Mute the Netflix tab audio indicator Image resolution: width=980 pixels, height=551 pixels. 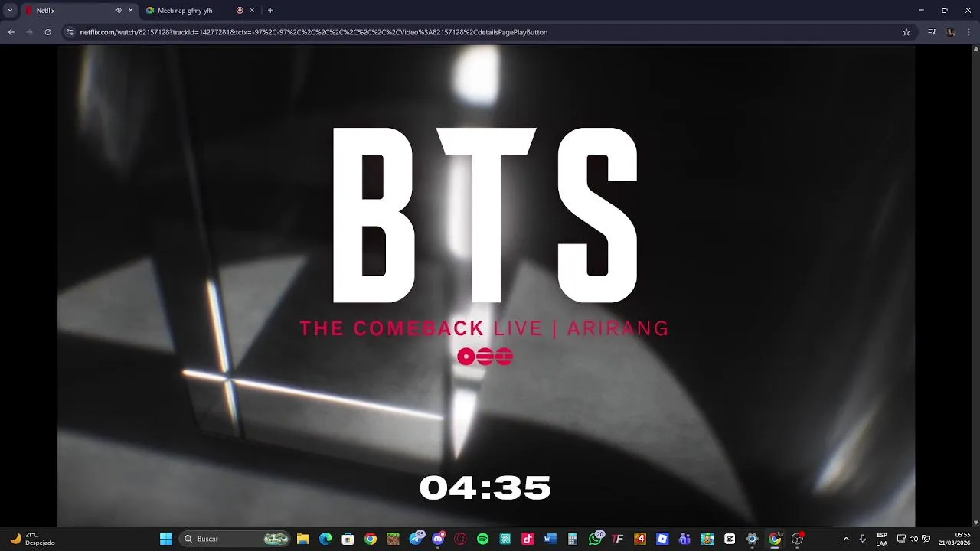click(x=118, y=11)
